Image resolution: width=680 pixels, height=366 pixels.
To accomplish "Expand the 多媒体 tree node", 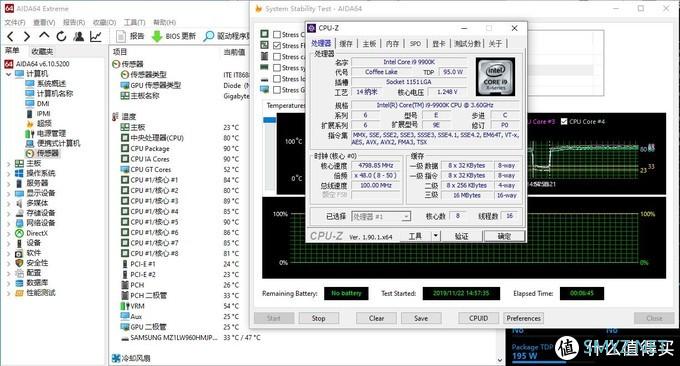I will (8, 203).
